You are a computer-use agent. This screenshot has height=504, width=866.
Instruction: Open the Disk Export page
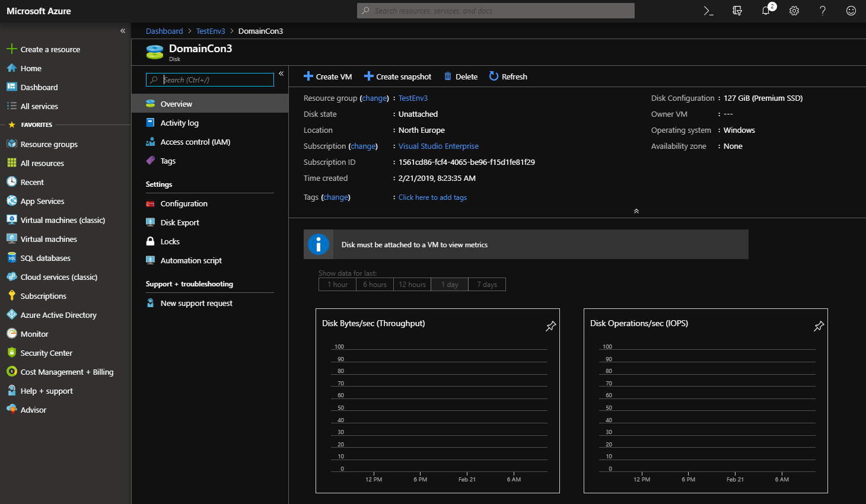tap(210, 222)
